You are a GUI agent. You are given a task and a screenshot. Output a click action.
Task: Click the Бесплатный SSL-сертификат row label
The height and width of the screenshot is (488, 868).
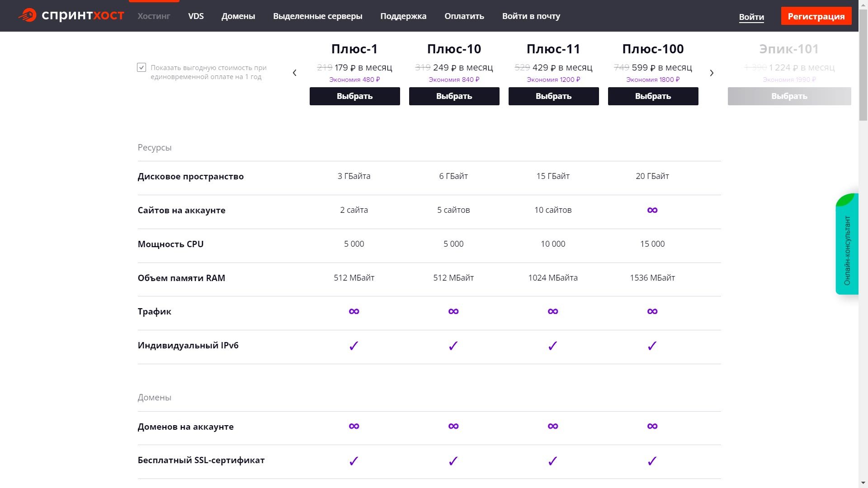201,460
